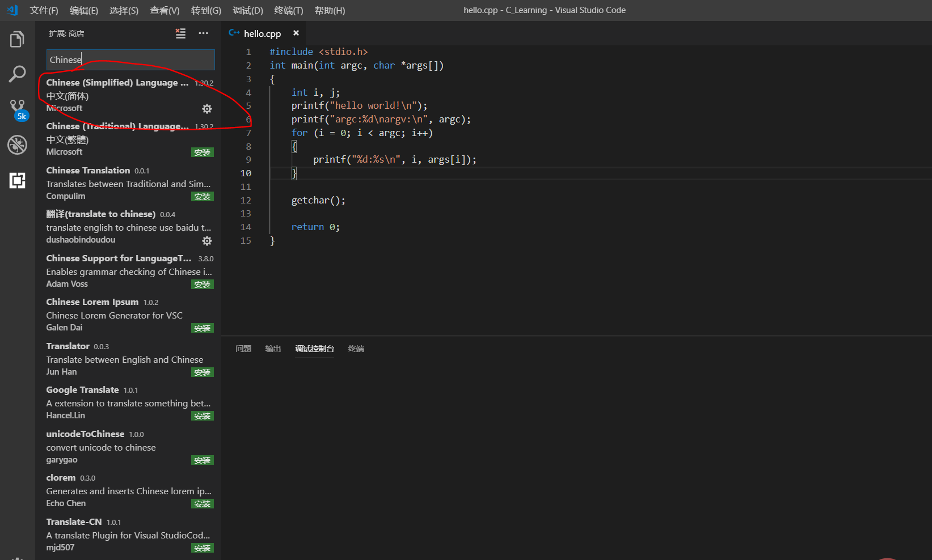Select Google Translate extension title
932x560 pixels.
[83, 390]
